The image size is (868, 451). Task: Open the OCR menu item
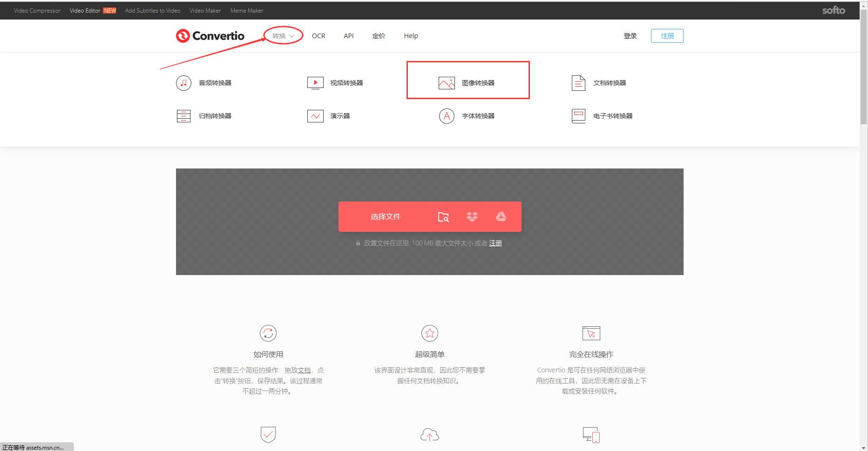(319, 36)
